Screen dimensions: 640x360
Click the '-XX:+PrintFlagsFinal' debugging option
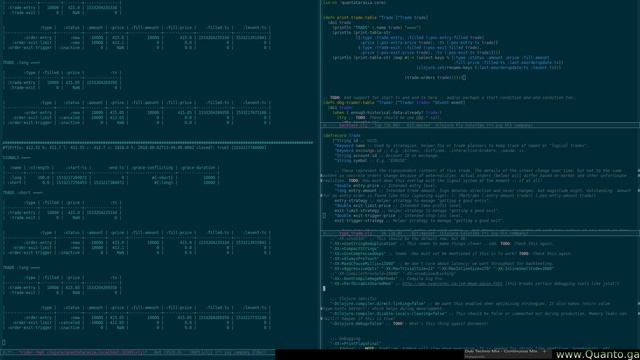tap(356, 344)
